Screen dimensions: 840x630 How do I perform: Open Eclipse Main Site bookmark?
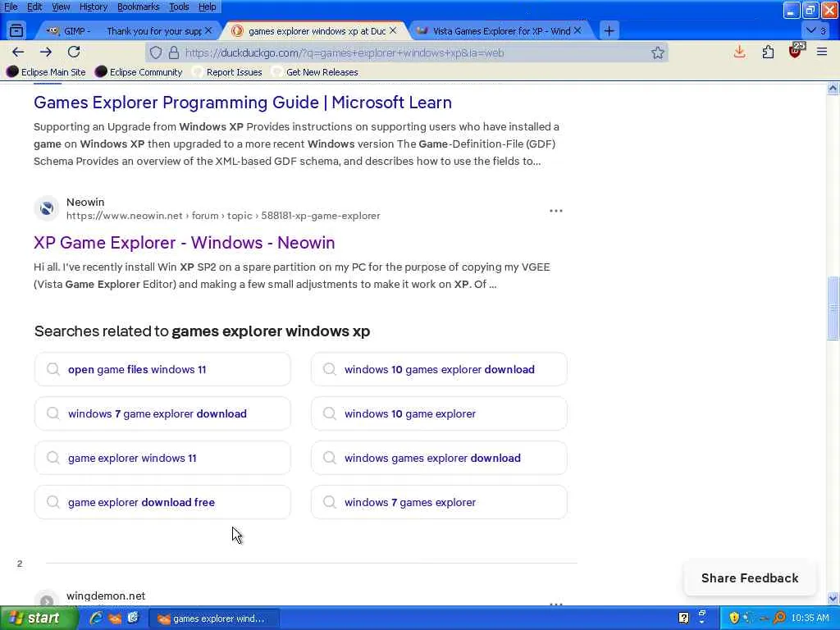46,72
